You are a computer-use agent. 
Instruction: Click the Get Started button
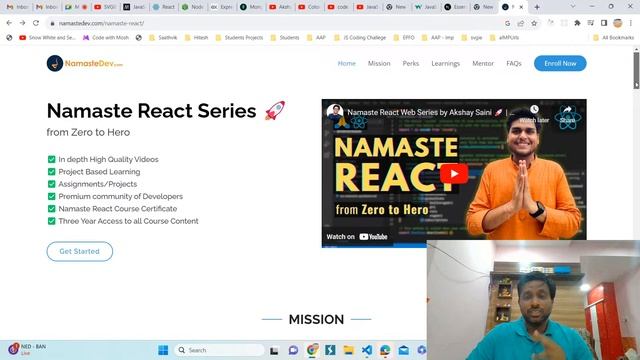tap(80, 251)
